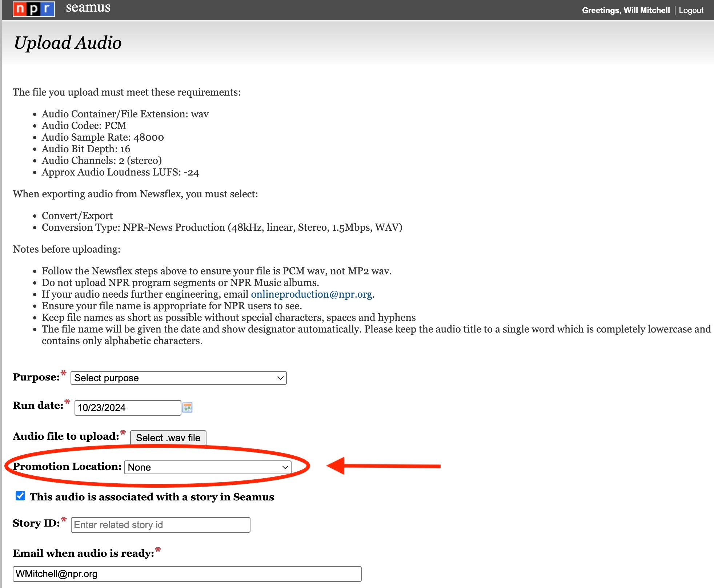This screenshot has width=714, height=588.
Task: Click the Logout link
Action: [691, 10]
